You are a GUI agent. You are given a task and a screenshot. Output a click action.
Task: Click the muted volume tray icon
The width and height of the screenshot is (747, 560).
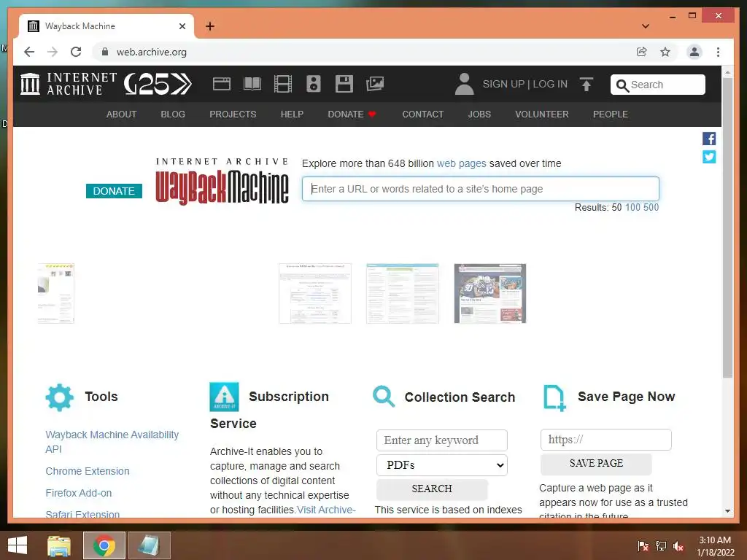678,546
